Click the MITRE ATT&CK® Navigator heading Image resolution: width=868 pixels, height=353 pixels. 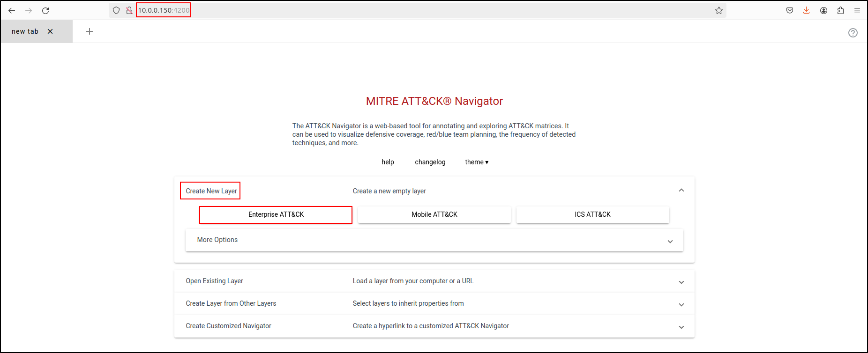point(434,101)
